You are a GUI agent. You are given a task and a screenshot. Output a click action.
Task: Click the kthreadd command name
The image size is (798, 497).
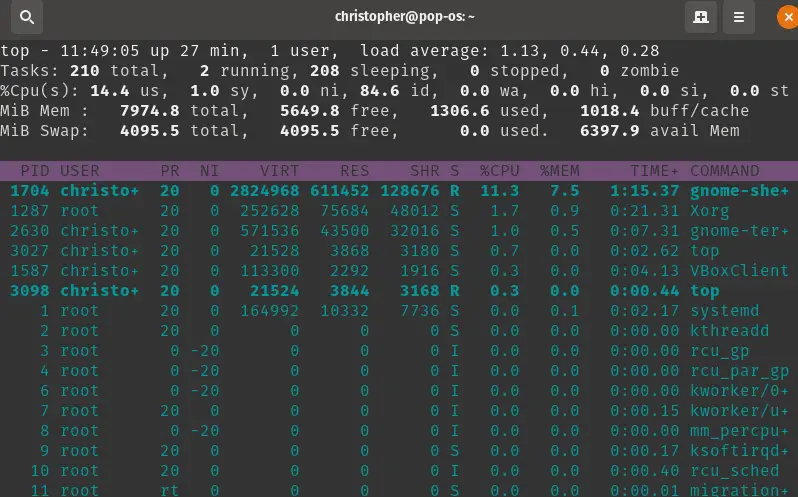coord(729,331)
